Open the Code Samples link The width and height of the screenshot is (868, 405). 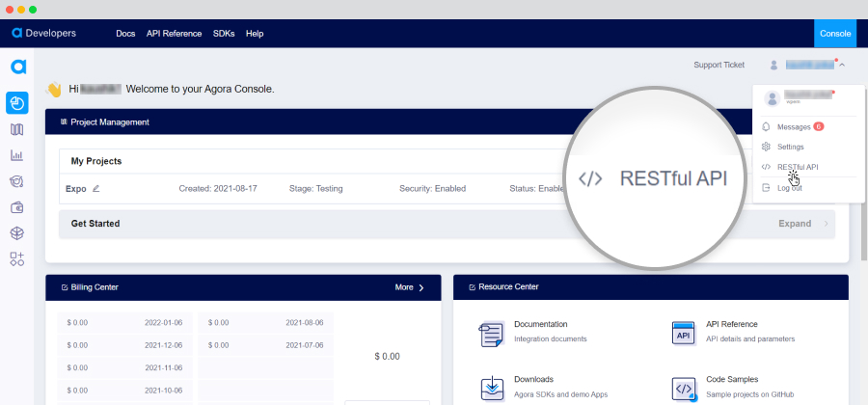click(x=732, y=380)
